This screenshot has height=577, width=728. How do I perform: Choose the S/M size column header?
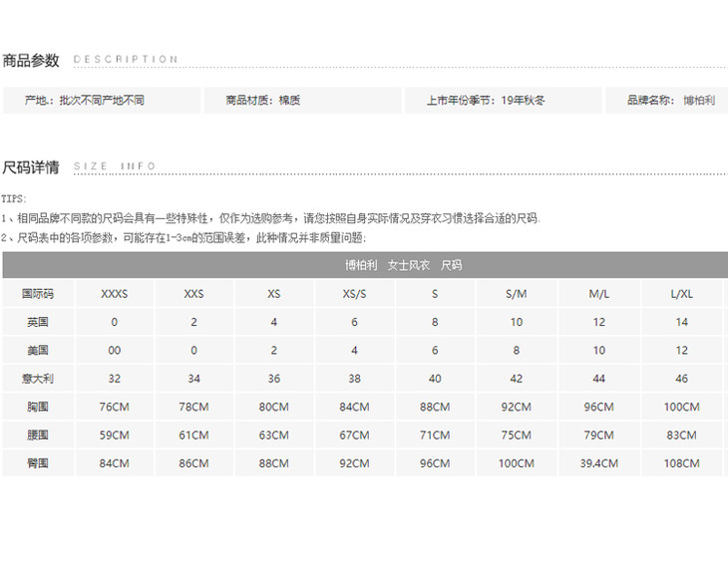516,294
